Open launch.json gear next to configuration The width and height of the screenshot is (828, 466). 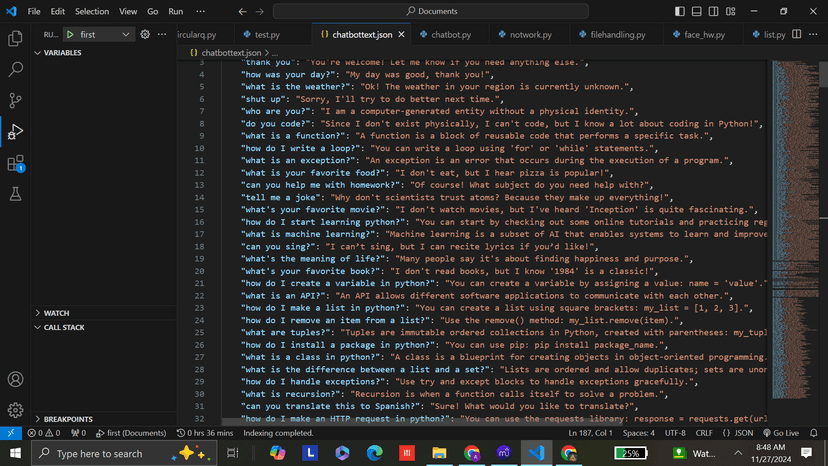coord(145,34)
